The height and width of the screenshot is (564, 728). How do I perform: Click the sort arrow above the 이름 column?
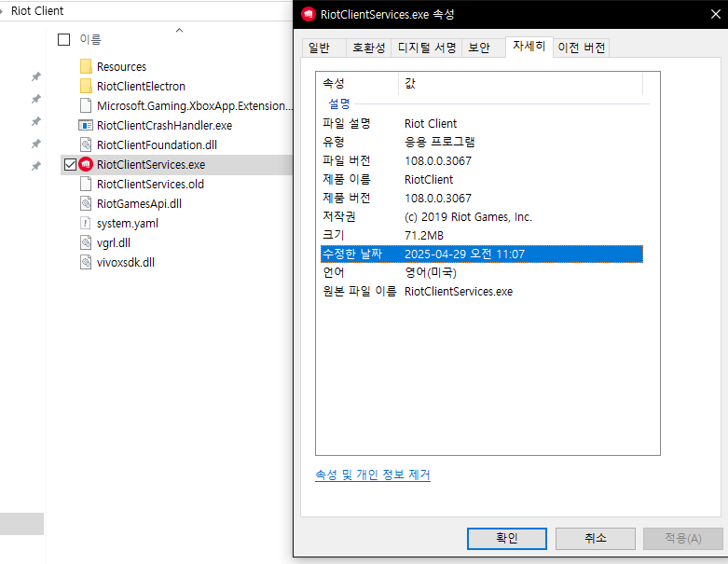click(x=179, y=31)
